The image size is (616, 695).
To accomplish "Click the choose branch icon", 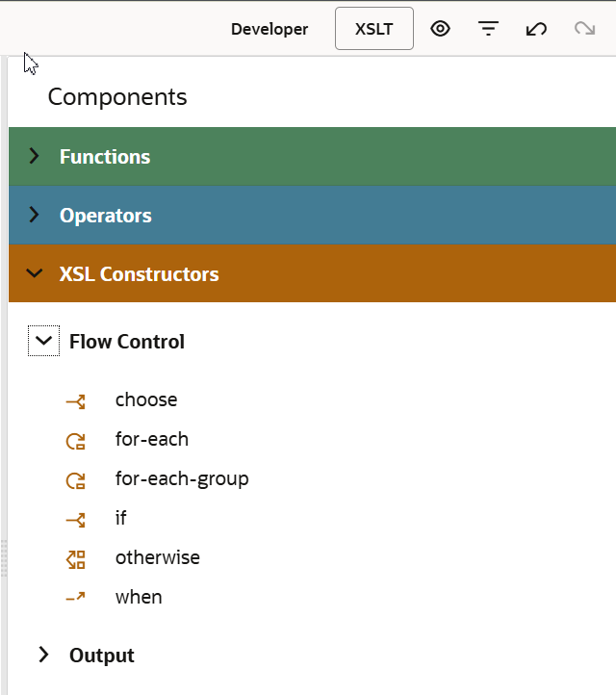I will [x=75, y=400].
